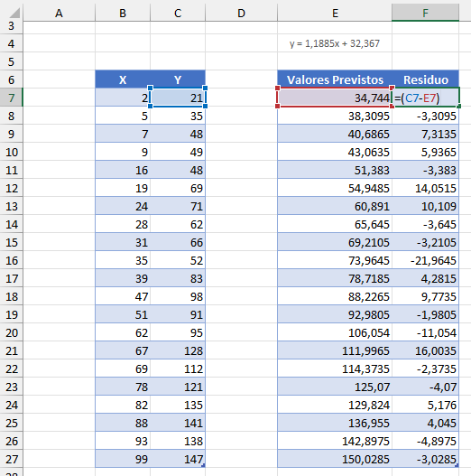This screenshot has width=471, height=476.
Task: Select predicted value 150,0285
Action: 335,459
